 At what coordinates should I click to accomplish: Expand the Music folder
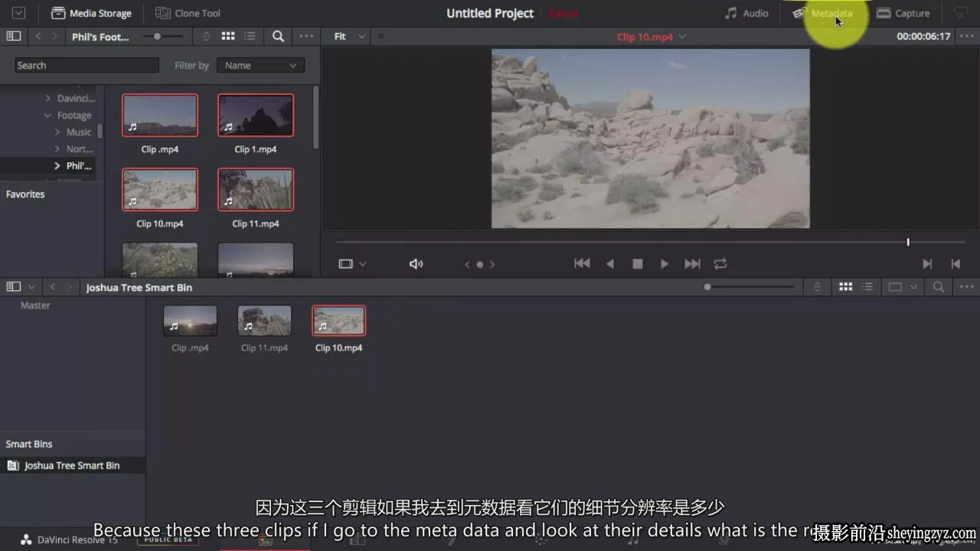coord(57,132)
